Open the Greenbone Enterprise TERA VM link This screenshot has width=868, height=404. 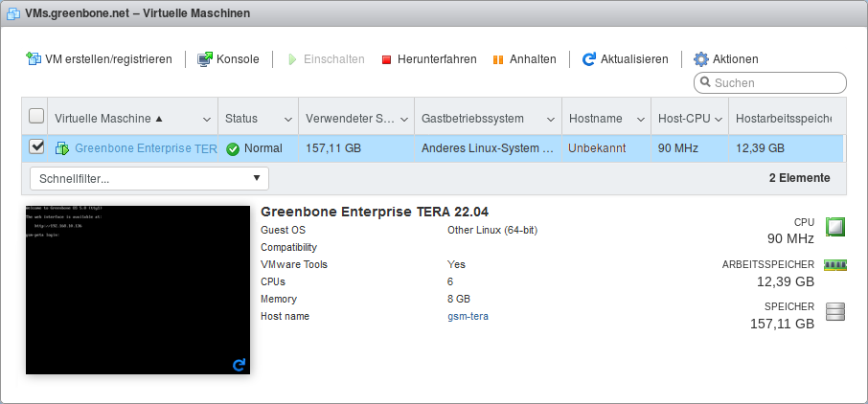(146, 148)
